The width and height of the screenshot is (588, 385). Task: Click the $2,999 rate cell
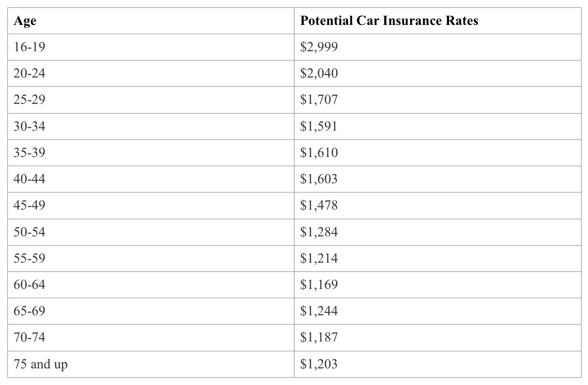pos(318,47)
